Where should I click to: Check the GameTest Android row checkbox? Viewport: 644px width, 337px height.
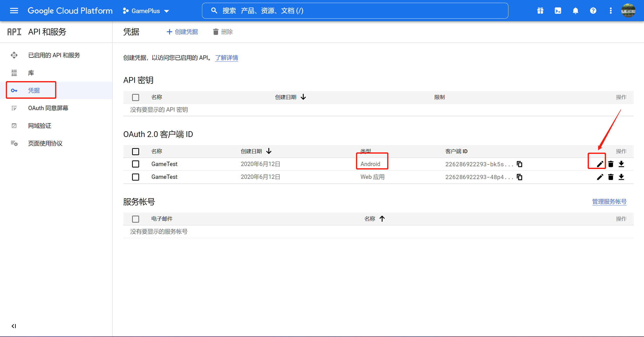136,164
